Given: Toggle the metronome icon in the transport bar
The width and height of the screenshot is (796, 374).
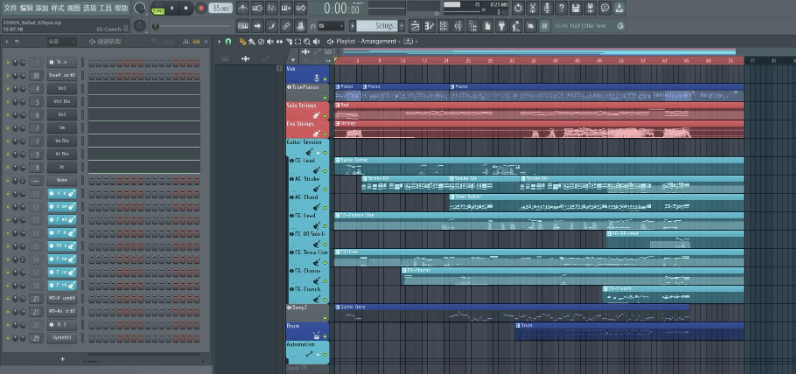Looking at the screenshot, I should pyautogui.click(x=243, y=8).
